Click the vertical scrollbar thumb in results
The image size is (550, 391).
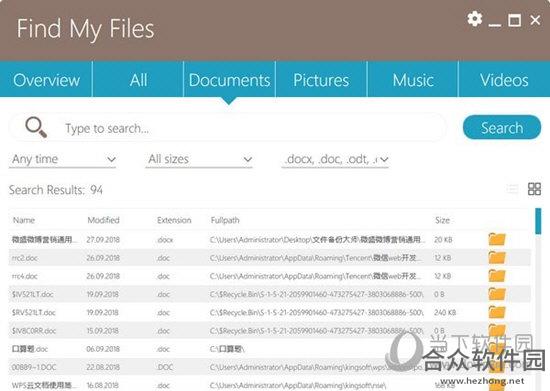pos(538,221)
